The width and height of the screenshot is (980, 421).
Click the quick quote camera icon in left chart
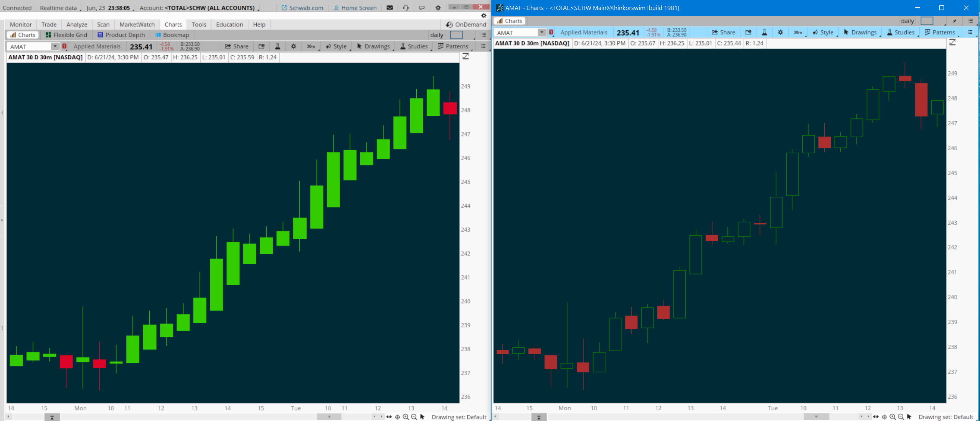(x=261, y=46)
